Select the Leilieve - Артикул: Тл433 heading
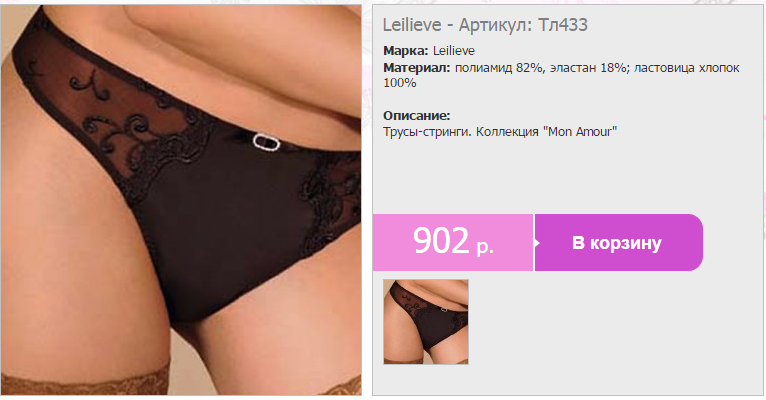Image resolution: width=766 pixels, height=400 pixels. tap(485, 25)
